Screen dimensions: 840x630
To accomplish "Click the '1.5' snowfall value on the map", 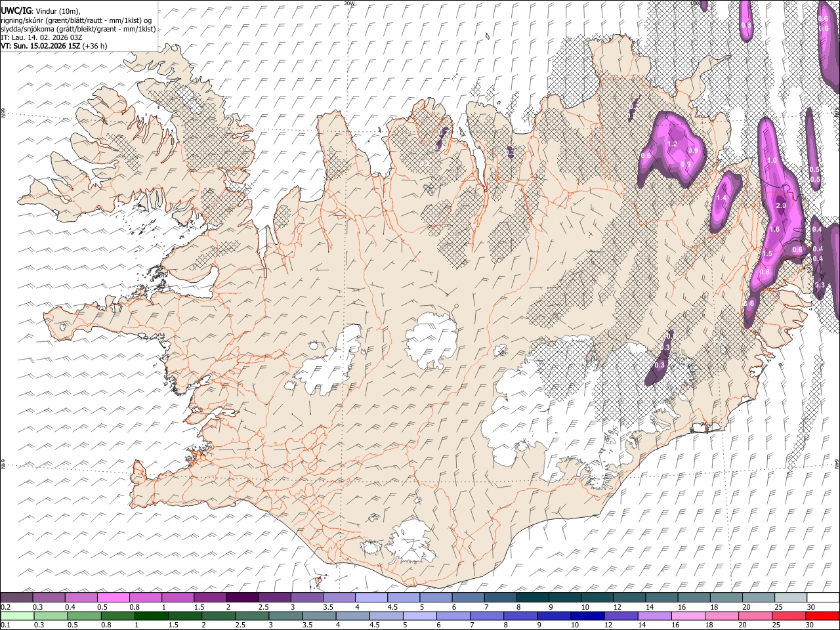I will point(768,253).
